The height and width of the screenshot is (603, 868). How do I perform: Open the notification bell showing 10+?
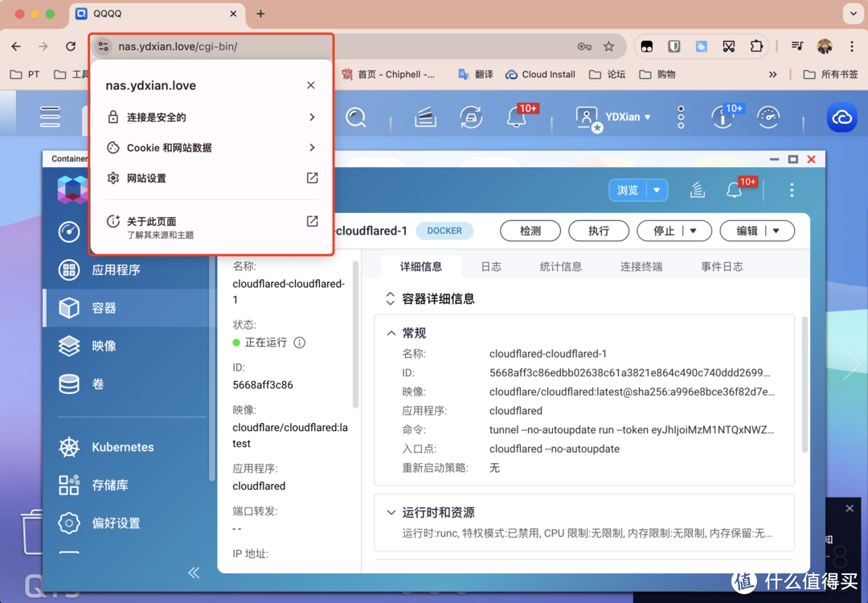(518, 117)
